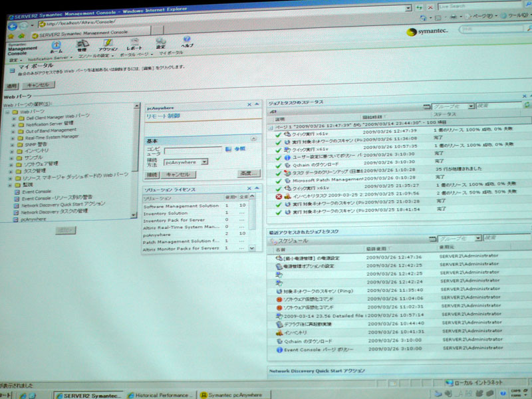Click the 高度 advanced button
The height and width of the screenshot is (399, 532).
[249, 174]
